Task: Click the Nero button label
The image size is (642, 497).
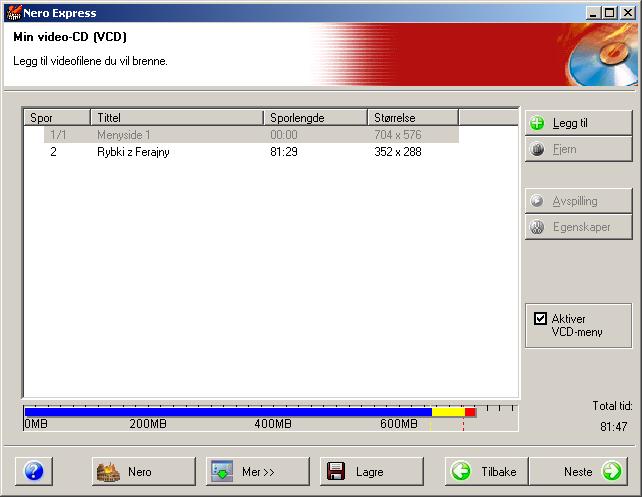Action: click(x=140, y=472)
